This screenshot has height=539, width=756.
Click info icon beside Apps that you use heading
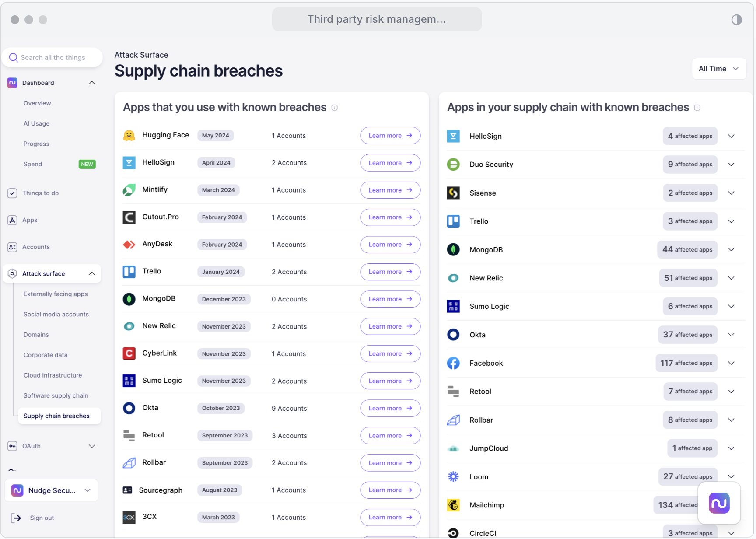(335, 108)
